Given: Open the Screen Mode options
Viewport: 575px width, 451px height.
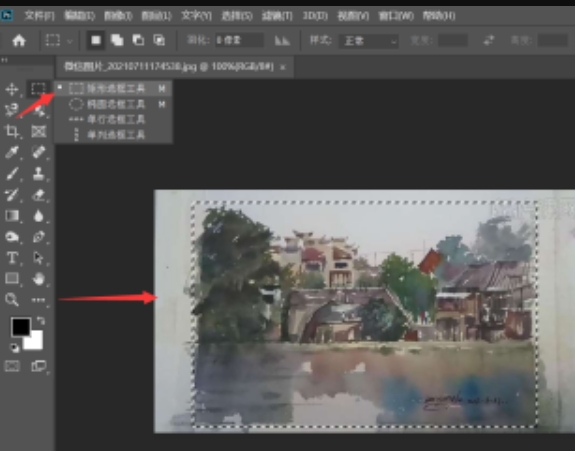Looking at the screenshot, I should click(39, 366).
